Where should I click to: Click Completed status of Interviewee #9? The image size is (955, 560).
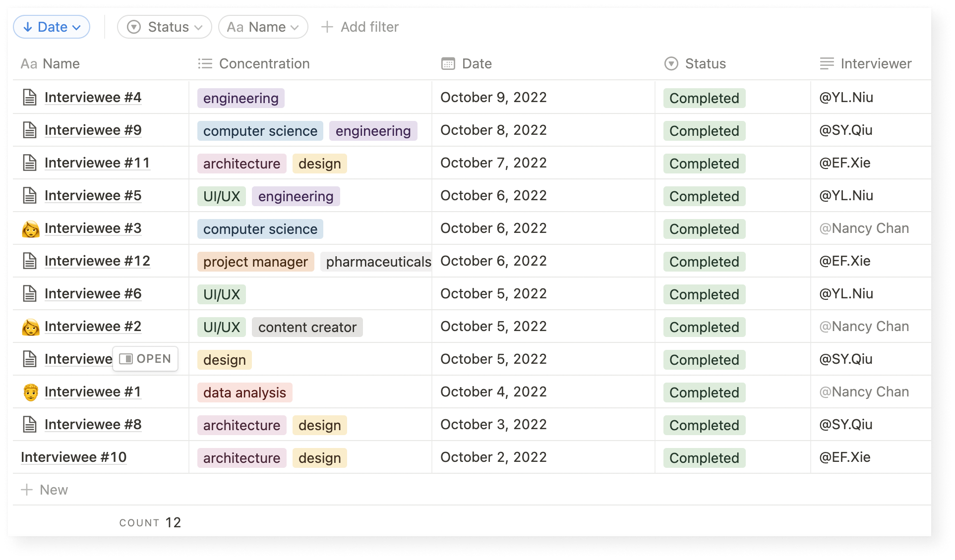(704, 131)
